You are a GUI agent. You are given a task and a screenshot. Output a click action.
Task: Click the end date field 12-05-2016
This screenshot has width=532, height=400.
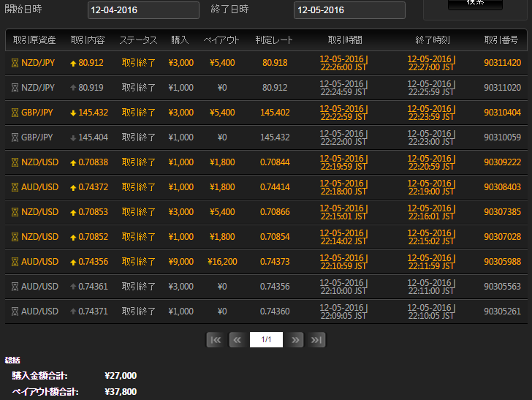click(349, 10)
